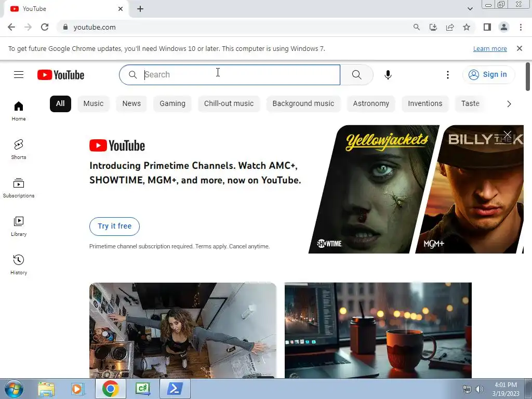The image size is (532, 399).
Task: Close the YouTube browser tab
Action: pyautogui.click(x=121, y=9)
